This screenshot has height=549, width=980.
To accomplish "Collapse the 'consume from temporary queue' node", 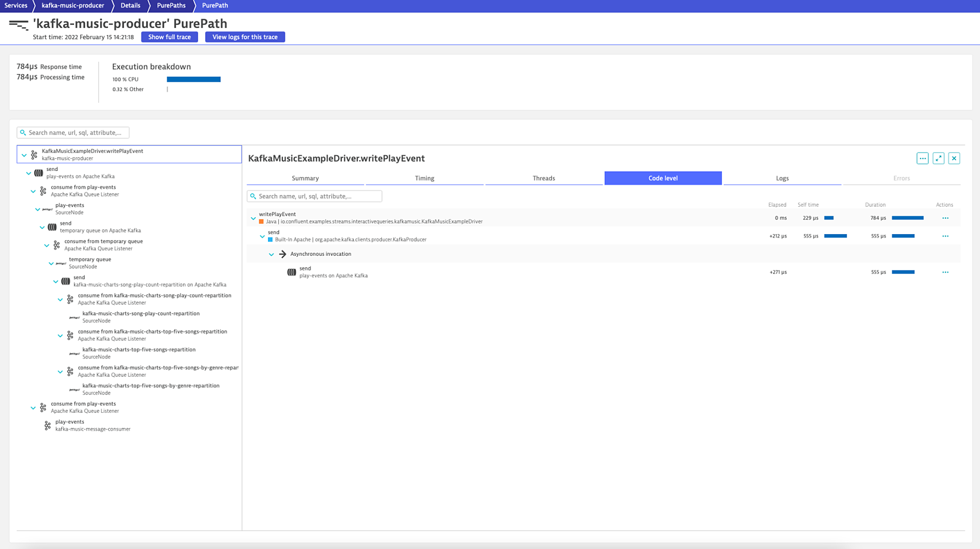I will pos(46,245).
